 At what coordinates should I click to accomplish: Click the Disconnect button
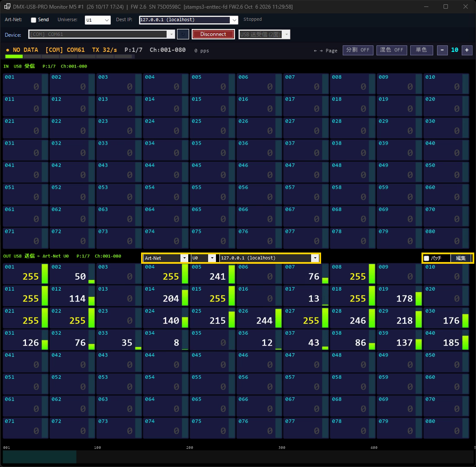[x=213, y=34]
